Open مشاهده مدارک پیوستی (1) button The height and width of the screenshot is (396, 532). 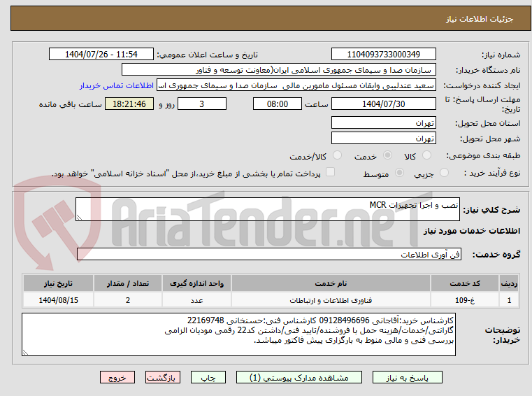(299, 377)
